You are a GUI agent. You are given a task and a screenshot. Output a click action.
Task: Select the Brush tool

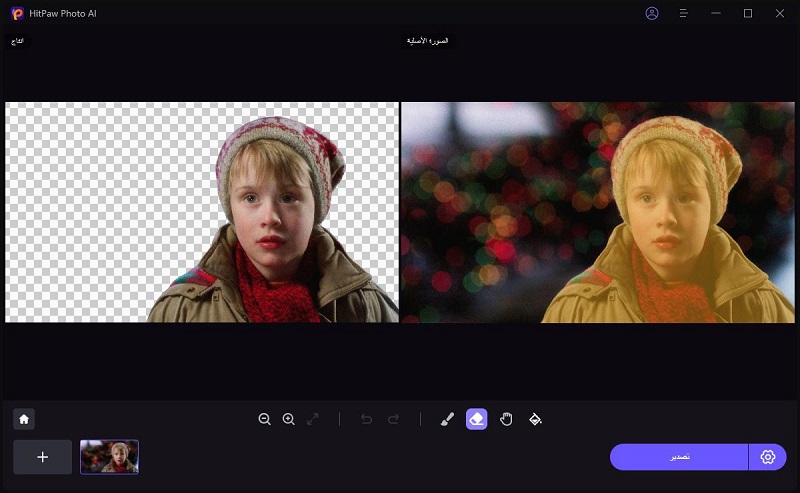(x=447, y=419)
